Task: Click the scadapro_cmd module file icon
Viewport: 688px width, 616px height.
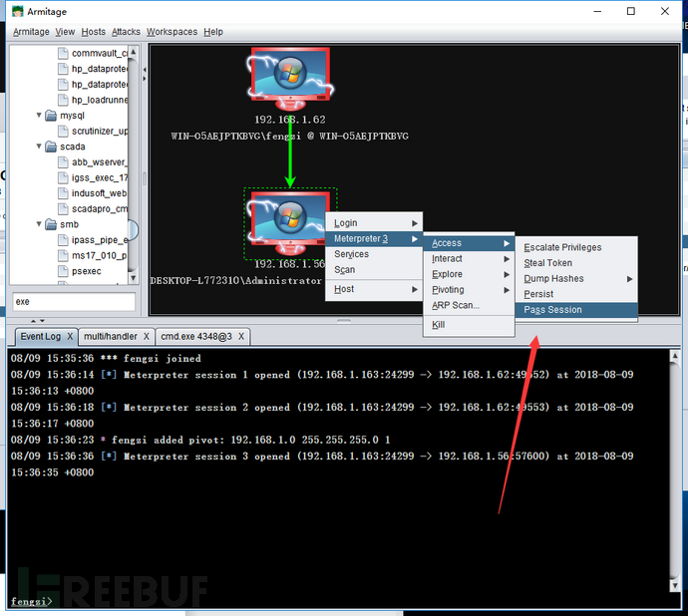Action: tap(63, 209)
